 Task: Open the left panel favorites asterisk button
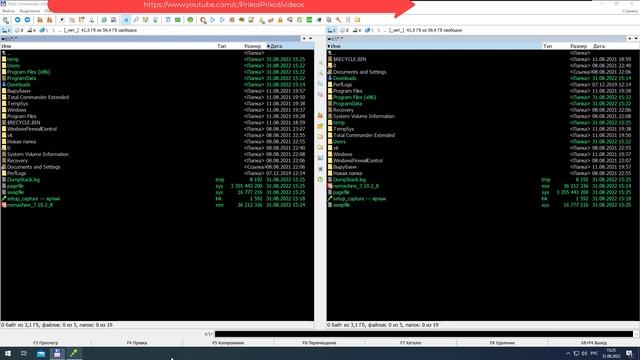click(304, 39)
